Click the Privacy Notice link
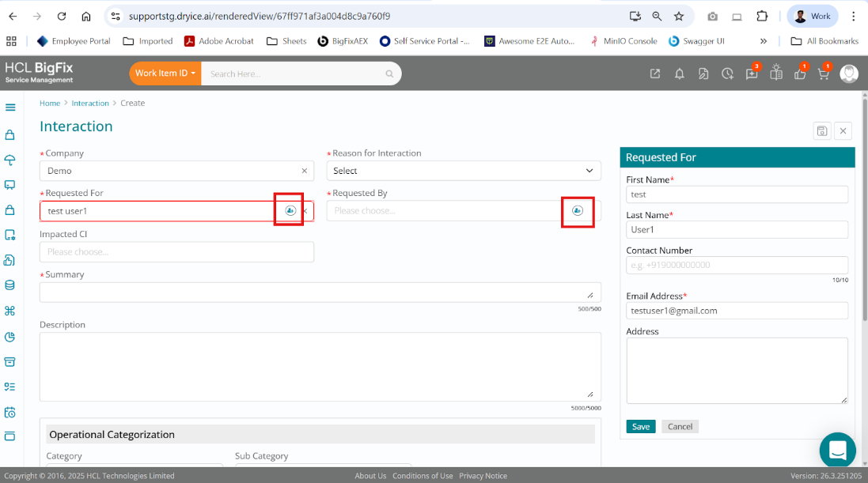 [x=483, y=476]
